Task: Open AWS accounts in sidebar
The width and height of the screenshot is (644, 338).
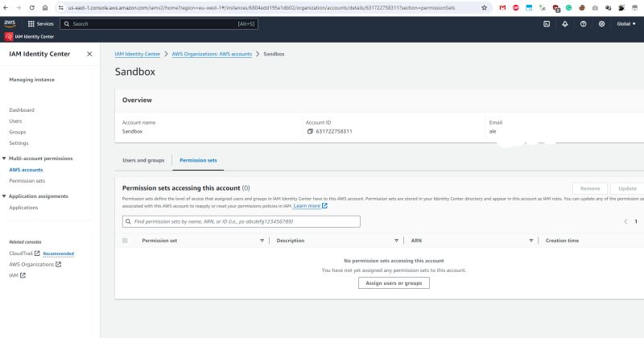Action: (26, 170)
